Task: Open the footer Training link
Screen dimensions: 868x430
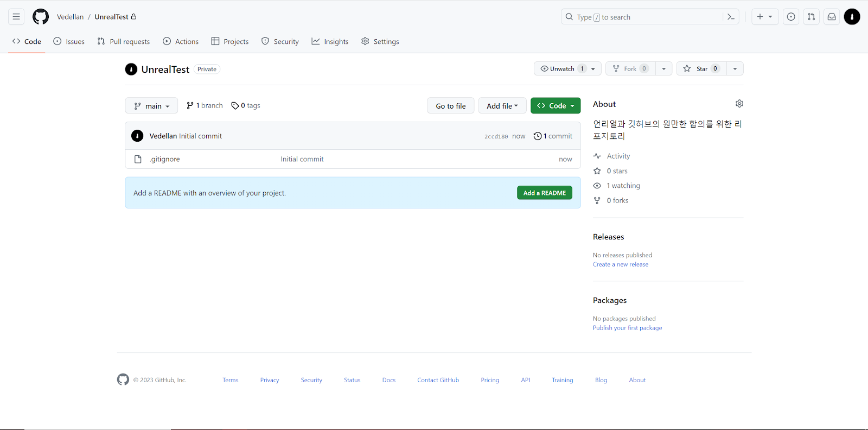Action: [x=563, y=380]
